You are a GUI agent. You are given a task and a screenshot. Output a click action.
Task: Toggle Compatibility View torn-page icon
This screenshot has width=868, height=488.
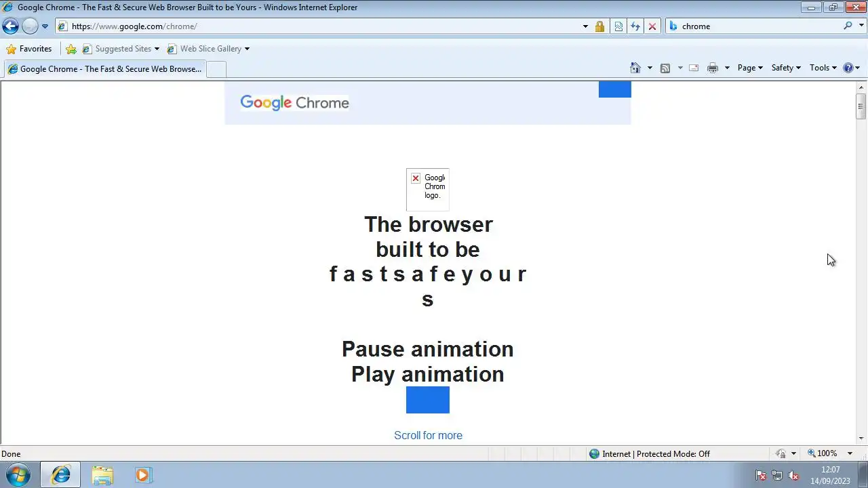(x=618, y=26)
